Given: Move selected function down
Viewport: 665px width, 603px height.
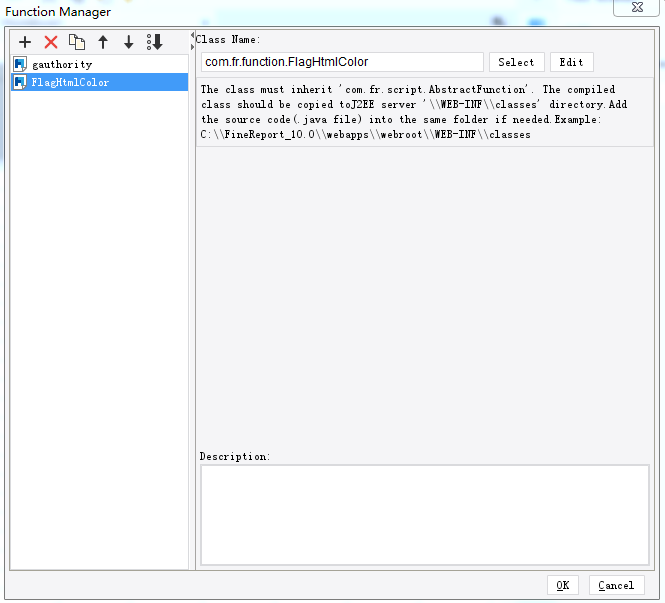Looking at the screenshot, I should [x=129, y=42].
